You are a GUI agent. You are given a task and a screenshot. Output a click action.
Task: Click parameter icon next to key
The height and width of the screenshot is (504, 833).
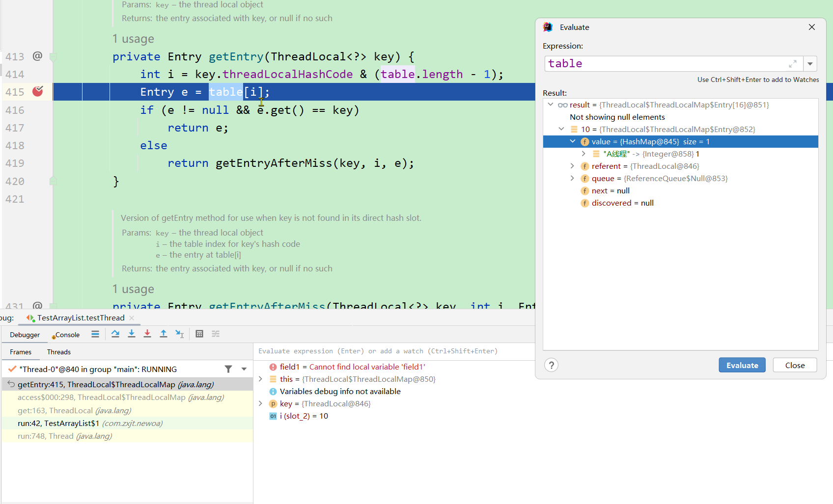[273, 404]
